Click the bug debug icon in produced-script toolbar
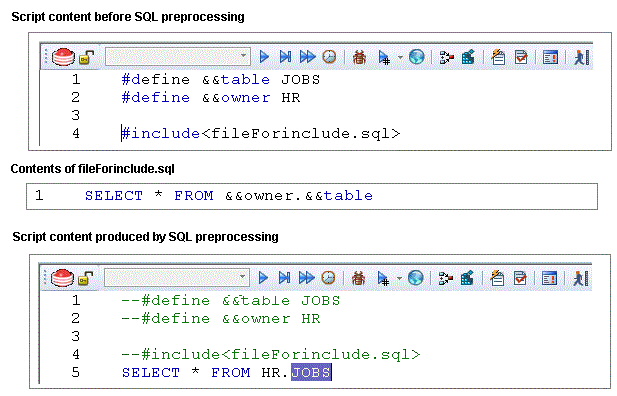This screenshot has width=617, height=396. click(x=358, y=279)
